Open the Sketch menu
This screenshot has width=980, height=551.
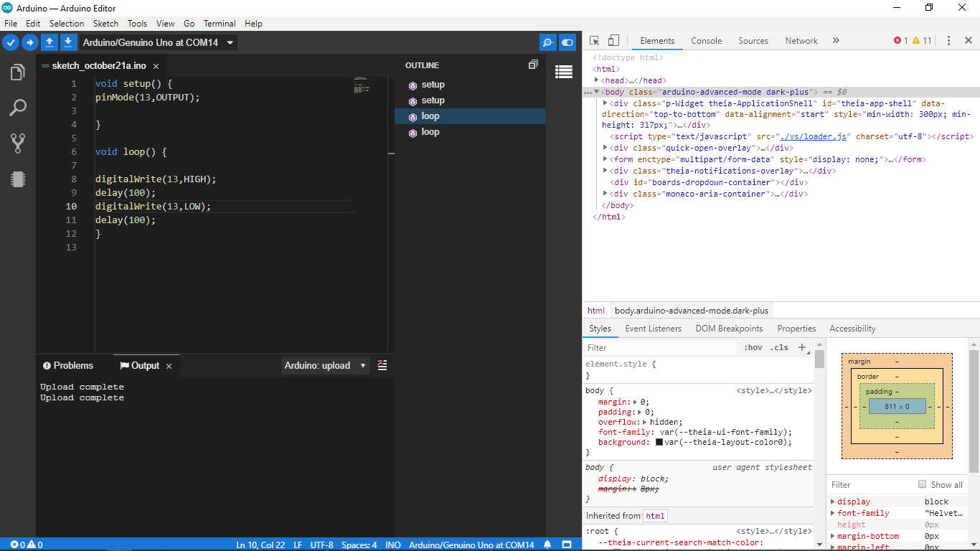tap(105, 24)
